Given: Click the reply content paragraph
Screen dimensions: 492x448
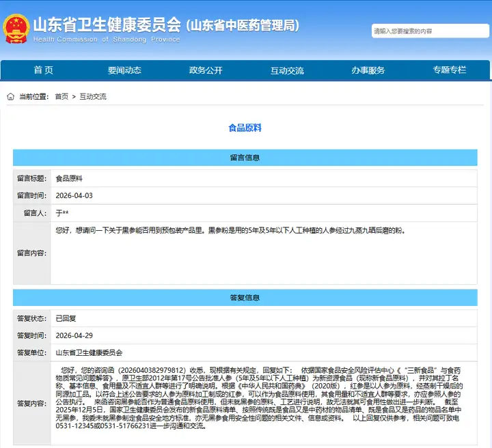Looking at the screenshot, I should pos(259,398).
